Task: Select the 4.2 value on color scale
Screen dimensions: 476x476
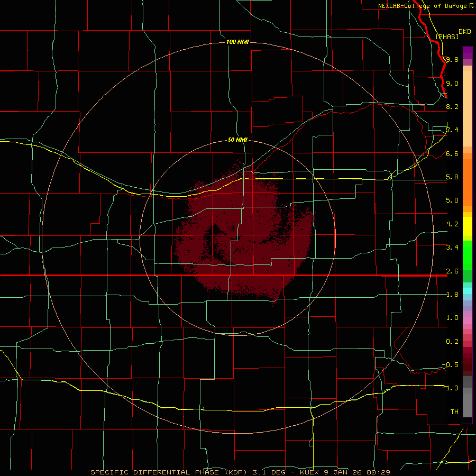Action: [x=452, y=224]
